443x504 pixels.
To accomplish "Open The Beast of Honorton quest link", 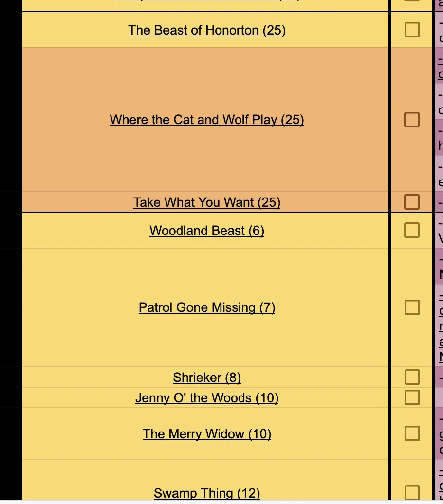I will pyautogui.click(x=206, y=30).
